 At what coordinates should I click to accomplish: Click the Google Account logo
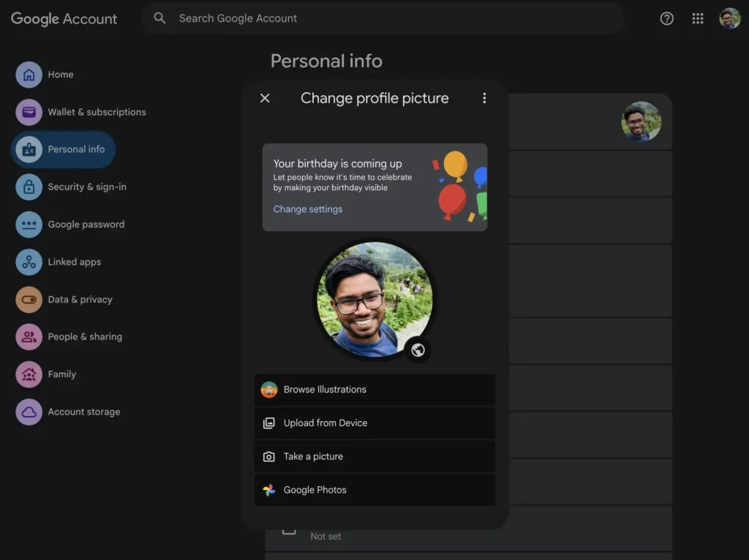(x=64, y=19)
